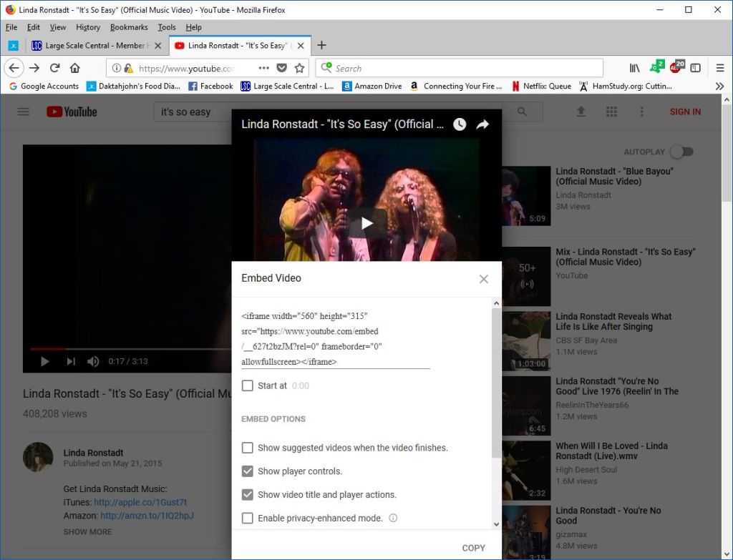The width and height of the screenshot is (733, 560).
Task: Show site information for youtube.com
Action: pyautogui.click(x=117, y=68)
